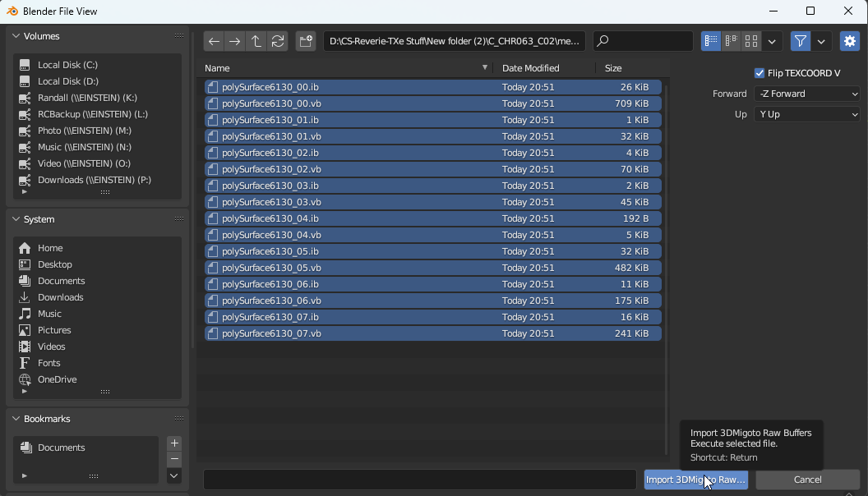Screen dimensions: 868x496
Task: Click the Cancel button
Action: tap(808, 480)
